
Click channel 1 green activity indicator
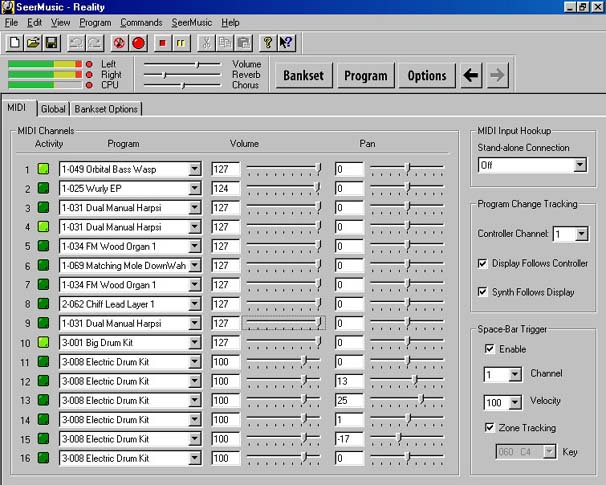tap(43, 169)
